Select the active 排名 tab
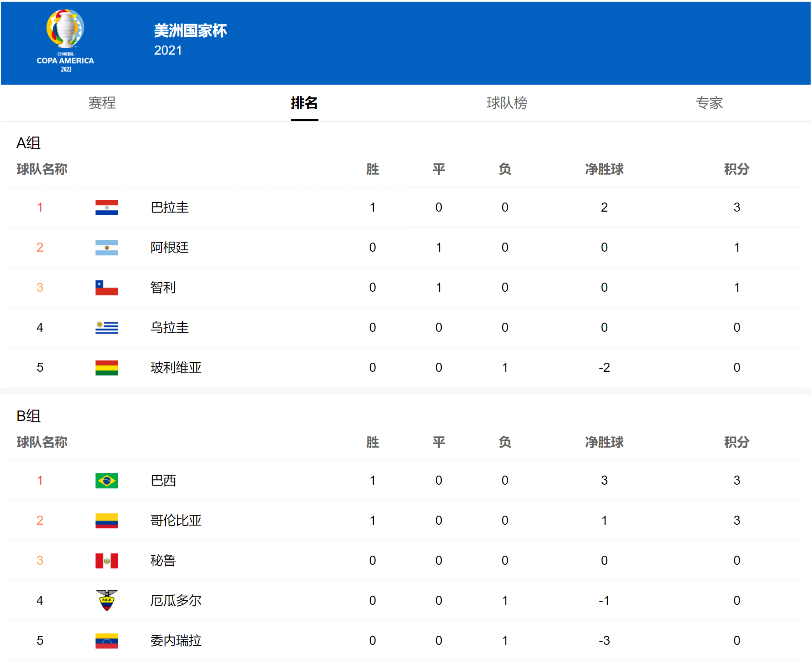812x664 pixels. click(x=304, y=103)
